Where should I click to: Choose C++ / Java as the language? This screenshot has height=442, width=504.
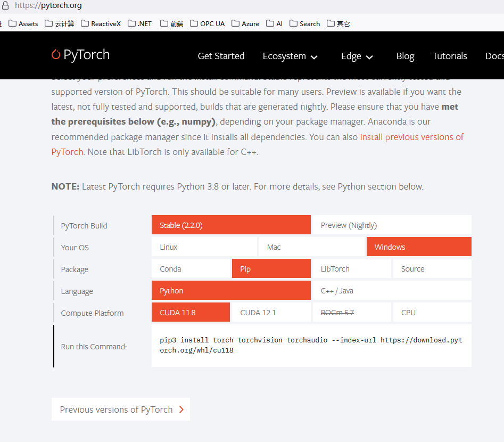pos(392,290)
